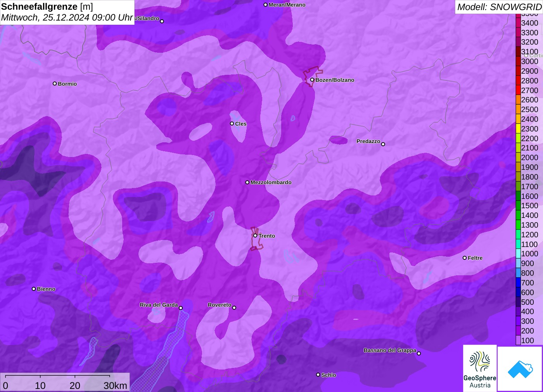This screenshot has height=392, width=543.
Task: Click the 30km scale bar label
Action: click(x=115, y=385)
